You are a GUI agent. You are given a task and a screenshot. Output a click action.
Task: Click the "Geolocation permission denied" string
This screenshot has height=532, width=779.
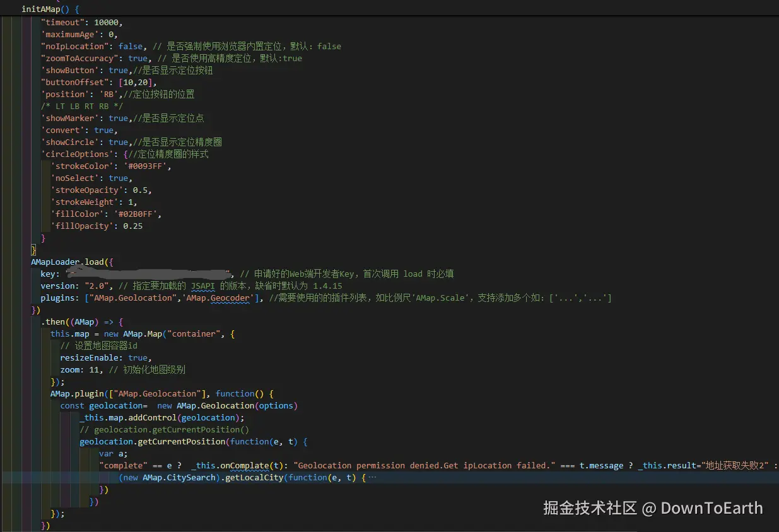[424, 465]
